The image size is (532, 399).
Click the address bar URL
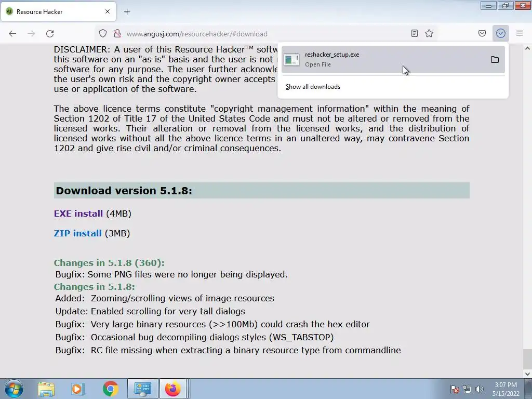tap(197, 34)
